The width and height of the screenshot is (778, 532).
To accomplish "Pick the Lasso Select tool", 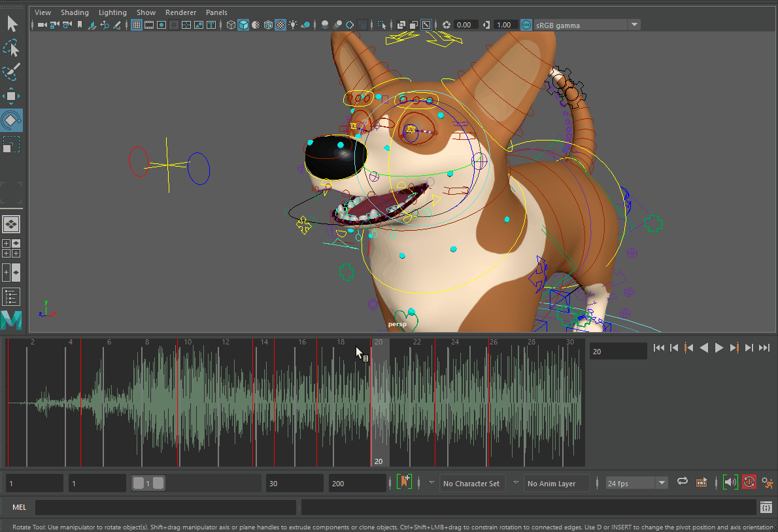I will coord(11,48).
